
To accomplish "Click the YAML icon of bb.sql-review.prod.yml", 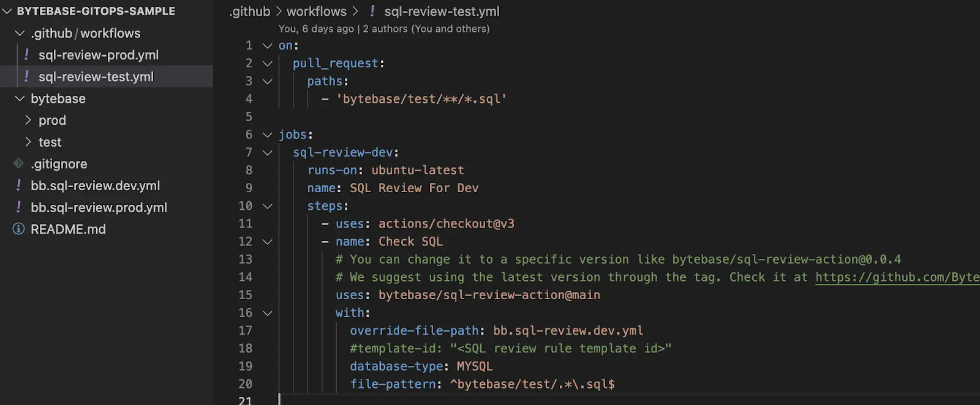I will (18, 207).
